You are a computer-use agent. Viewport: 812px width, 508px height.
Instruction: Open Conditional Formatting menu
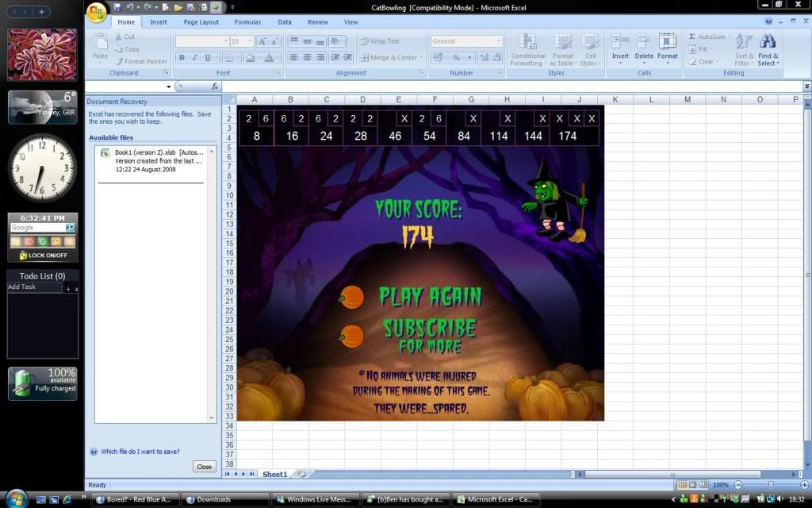[528, 50]
